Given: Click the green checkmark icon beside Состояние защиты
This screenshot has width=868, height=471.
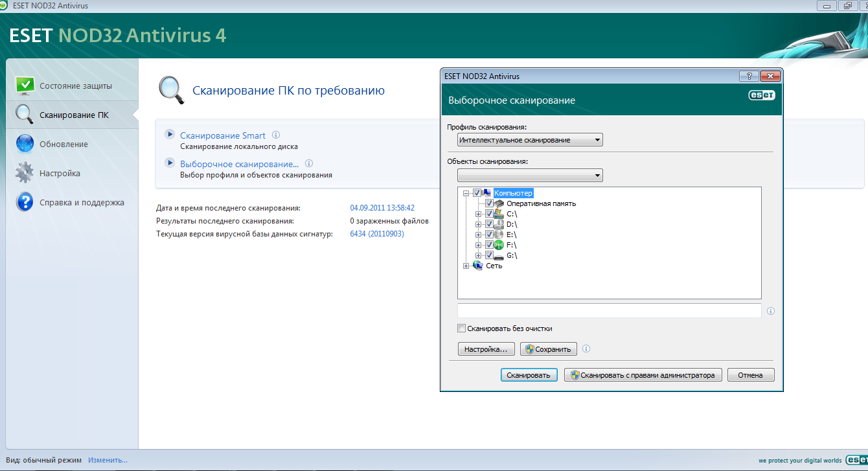Looking at the screenshot, I should point(25,86).
